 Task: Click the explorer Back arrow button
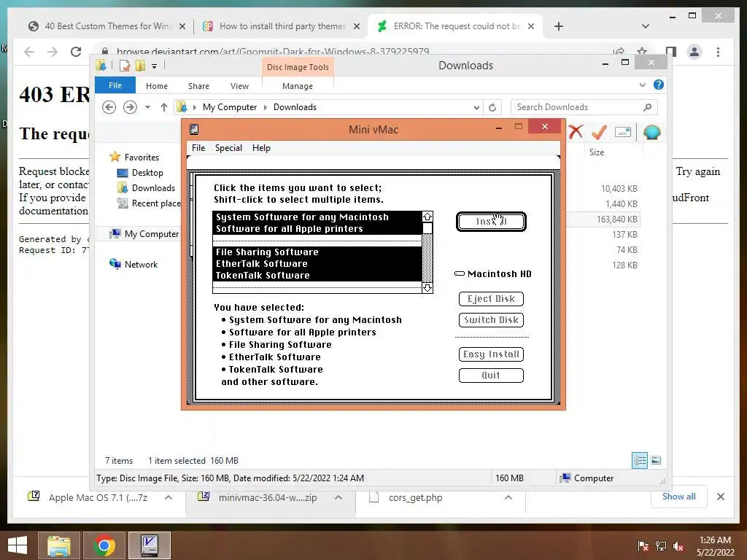point(109,107)
